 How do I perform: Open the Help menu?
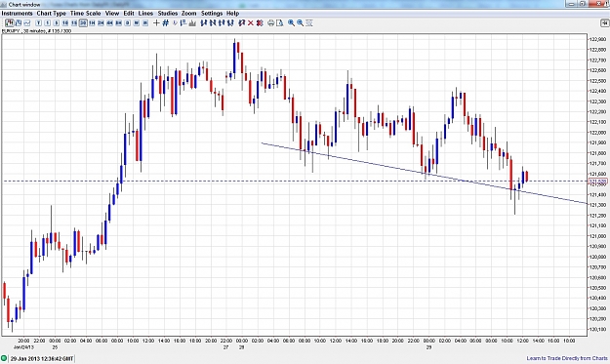(x=232, y=14)
